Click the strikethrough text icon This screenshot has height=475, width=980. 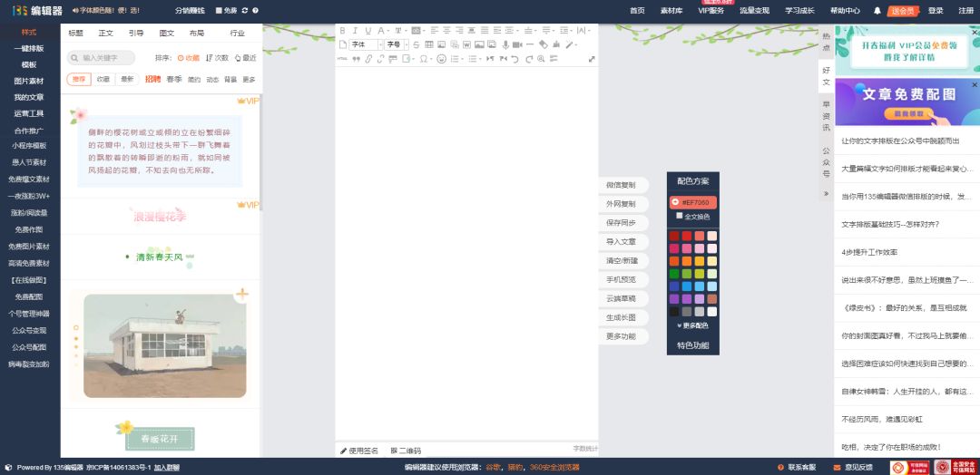click(416, 44)
